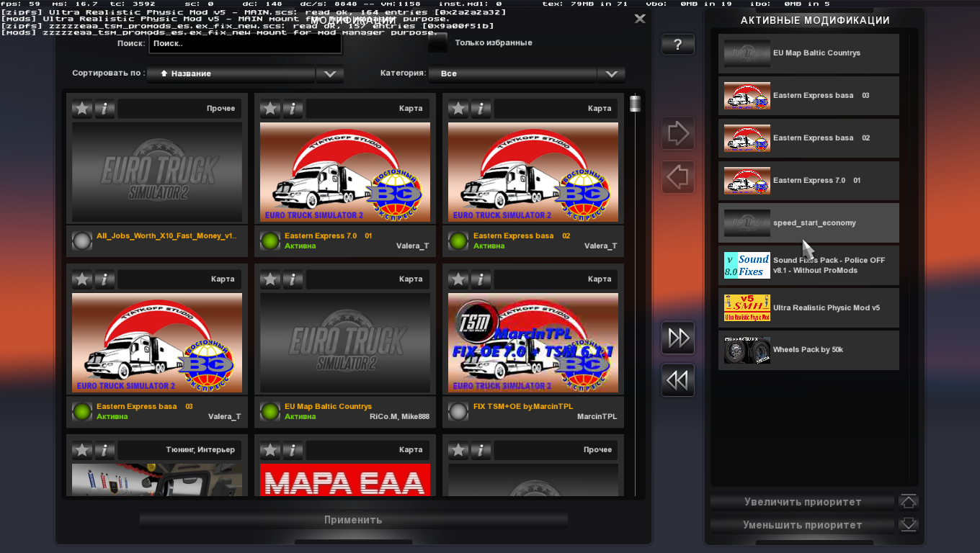Star the Тюнинг, Интерьер category mod
Screen dimensions: 980x553
(x=82, y=450)
